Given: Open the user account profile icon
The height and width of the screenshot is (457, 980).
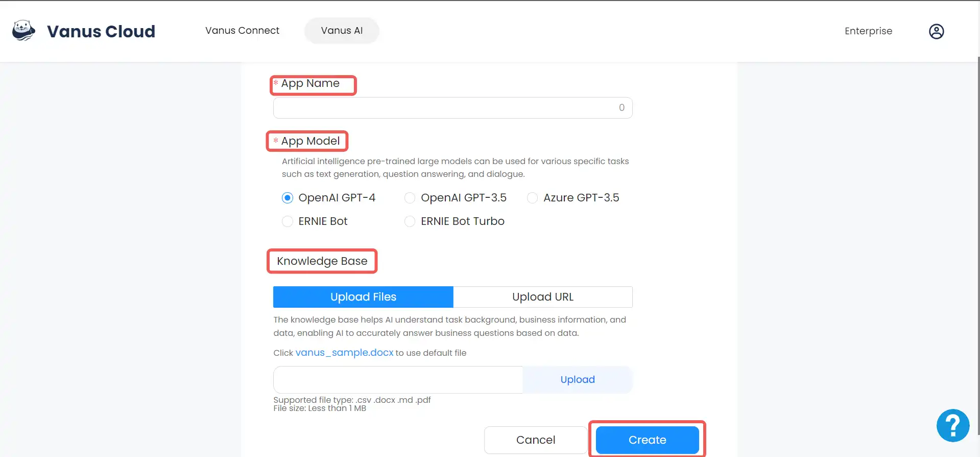Looking at the screenshot, I should (x=936, y=31).
